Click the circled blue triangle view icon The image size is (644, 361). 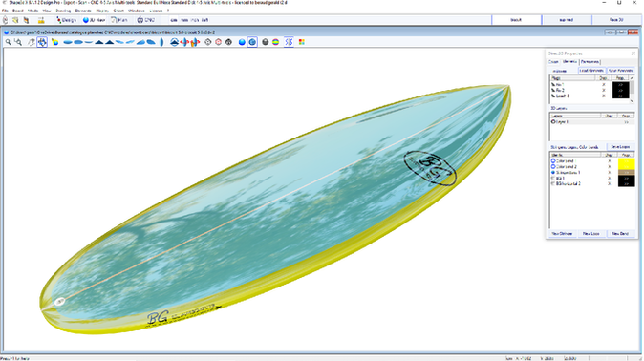click(x=174, y=42)
